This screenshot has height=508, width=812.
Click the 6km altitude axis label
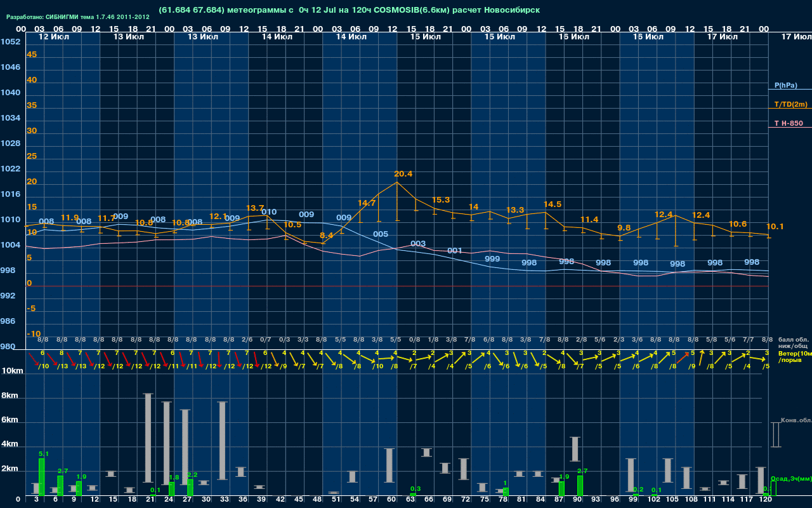tap(11, 420)
